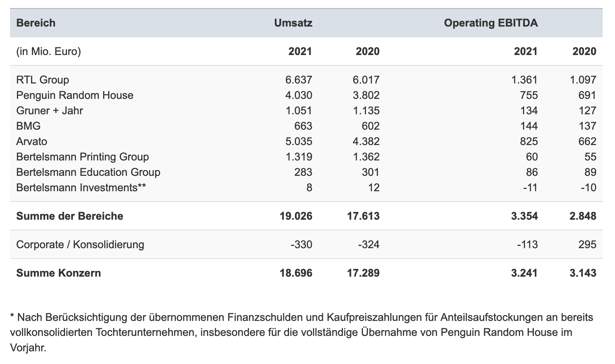The height and width of the screenshot is (364, 615).
Task: Select the BMG row label
Action: (x=28, y=126)
